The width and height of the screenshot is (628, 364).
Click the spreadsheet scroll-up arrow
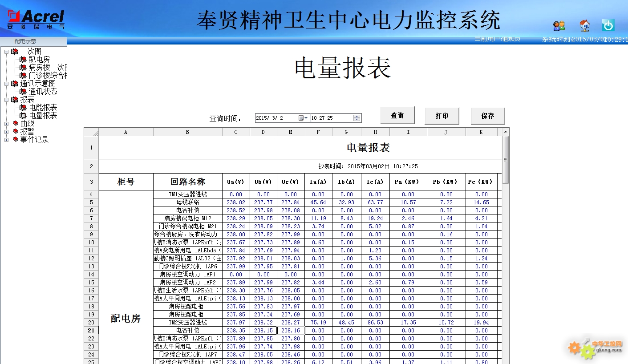pyautogui.click(x=505, y=132)
